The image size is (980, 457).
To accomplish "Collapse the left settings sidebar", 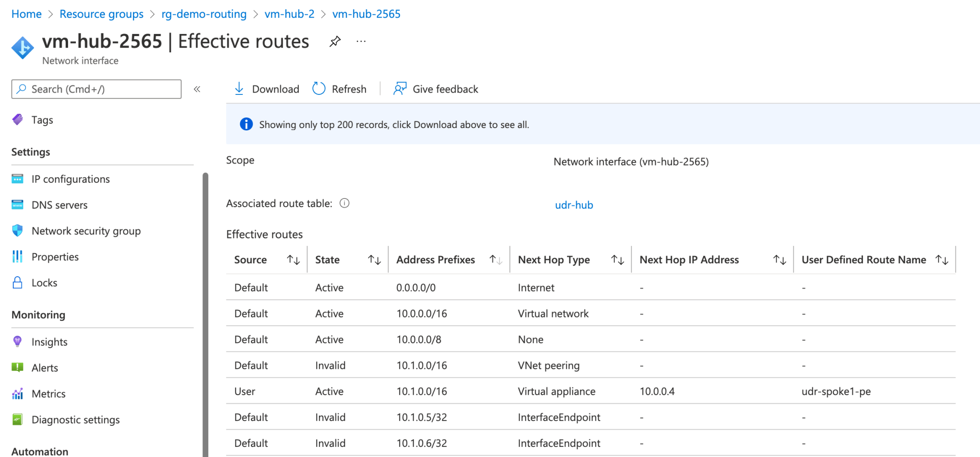I will pos(197,89).
